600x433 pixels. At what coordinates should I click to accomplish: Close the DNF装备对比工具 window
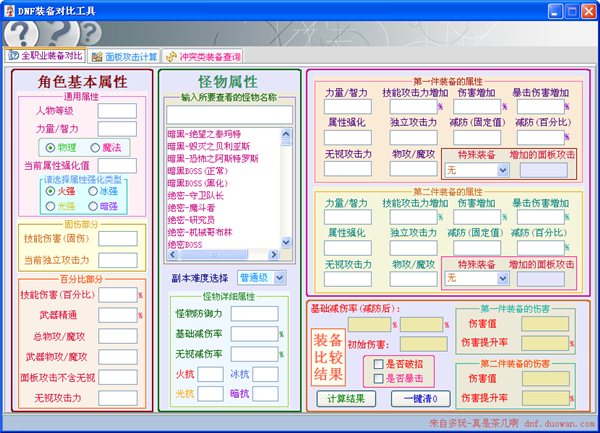[589, 11]
